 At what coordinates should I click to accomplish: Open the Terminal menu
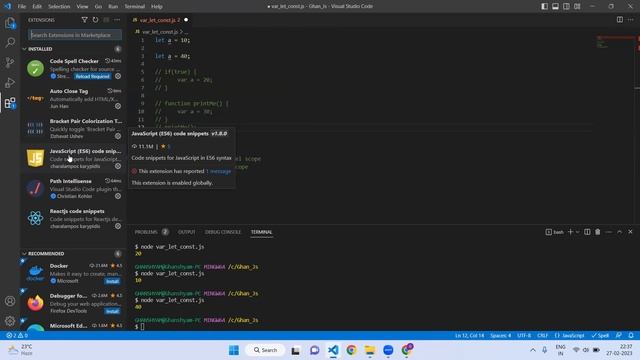point(135,6)
